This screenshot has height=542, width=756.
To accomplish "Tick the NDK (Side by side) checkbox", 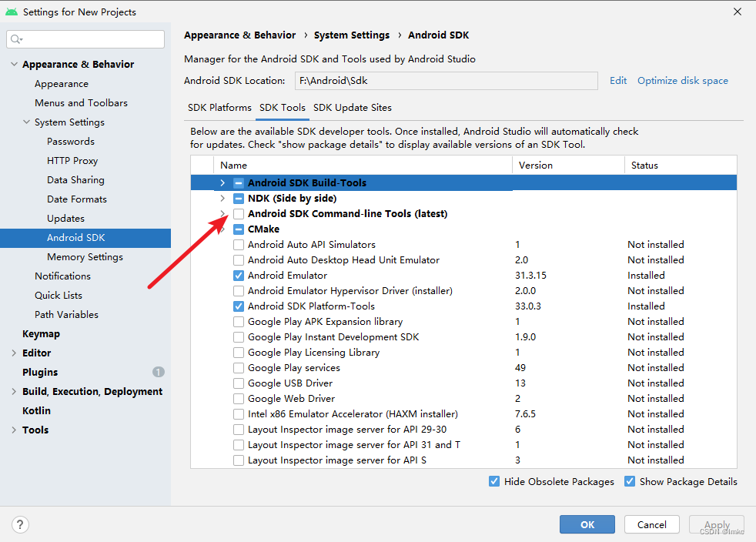I will 238,198.
